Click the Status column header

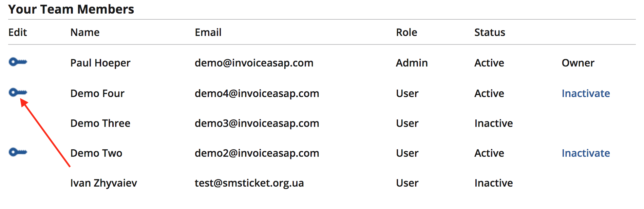click(x=490, y=32)
